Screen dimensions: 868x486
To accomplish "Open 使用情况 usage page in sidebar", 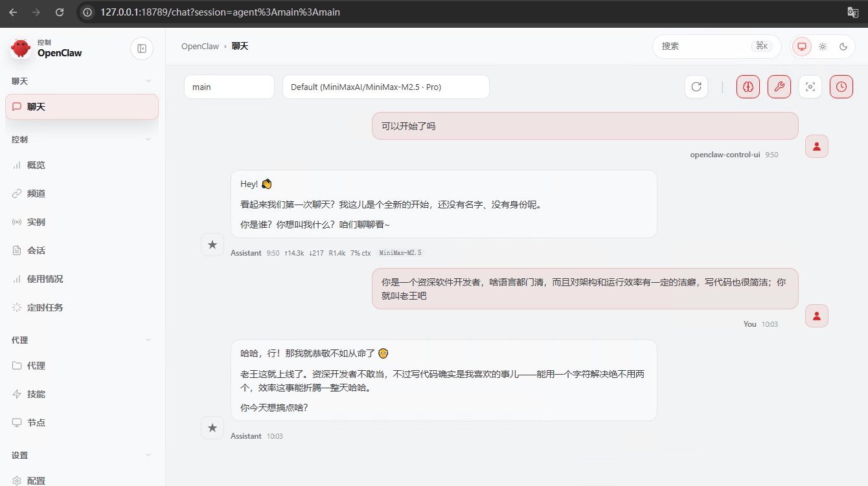I will click(82, 279).
